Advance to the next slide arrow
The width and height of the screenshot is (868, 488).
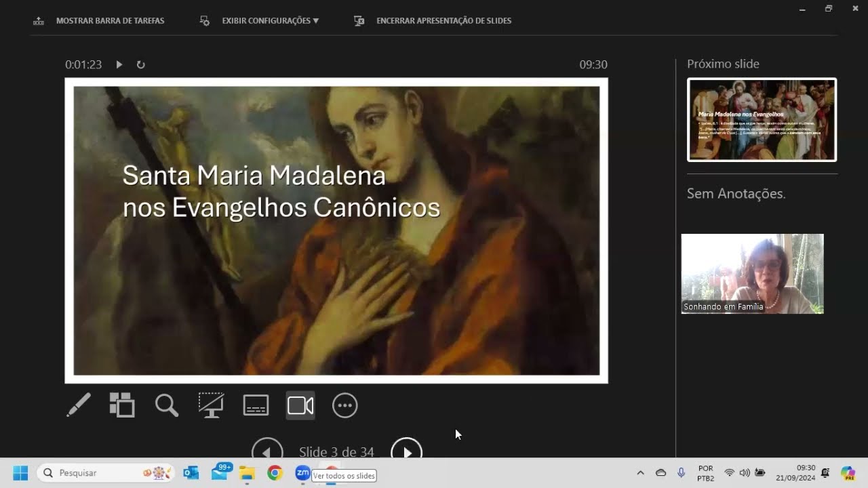(x=407, y=451)
